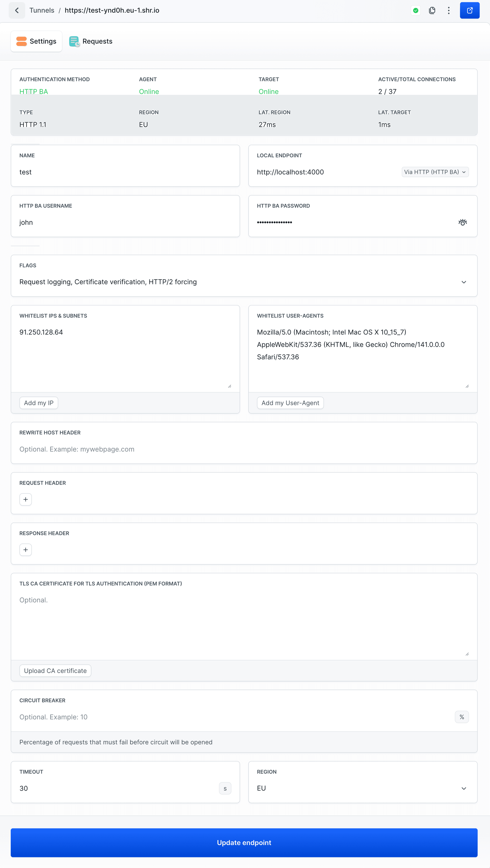The width and height of the screenshot is (490, 868).
Task: Click the Upload CA certificate button
Action: tap(55, 670)
